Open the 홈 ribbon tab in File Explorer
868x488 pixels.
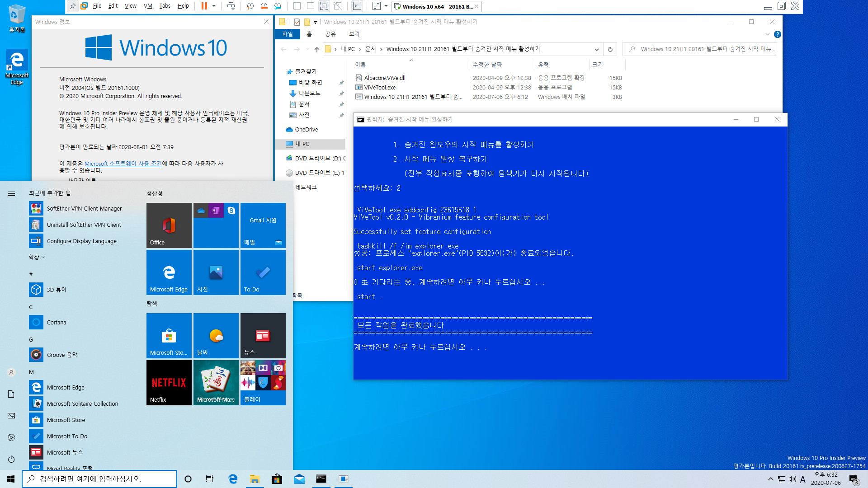pyautogui.click(x=309, y=34)
